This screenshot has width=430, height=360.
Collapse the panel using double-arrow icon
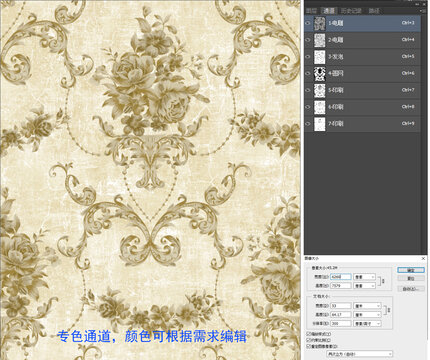click(x=417, y=4)
